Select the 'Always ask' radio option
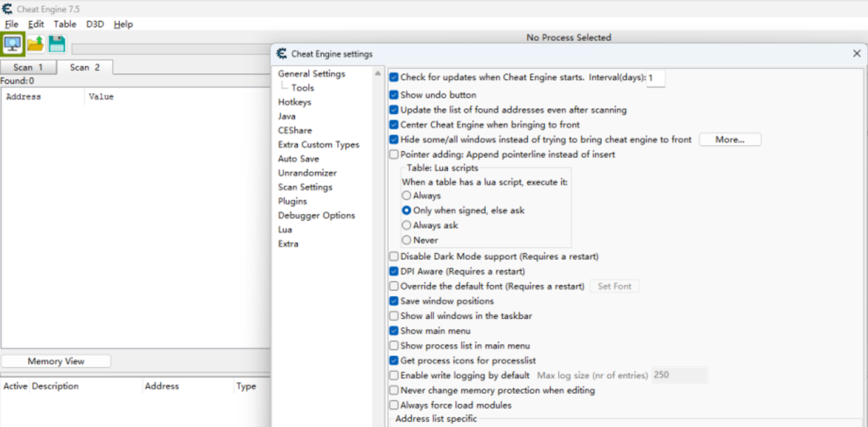The image size is (868, 427). [406, 225]
